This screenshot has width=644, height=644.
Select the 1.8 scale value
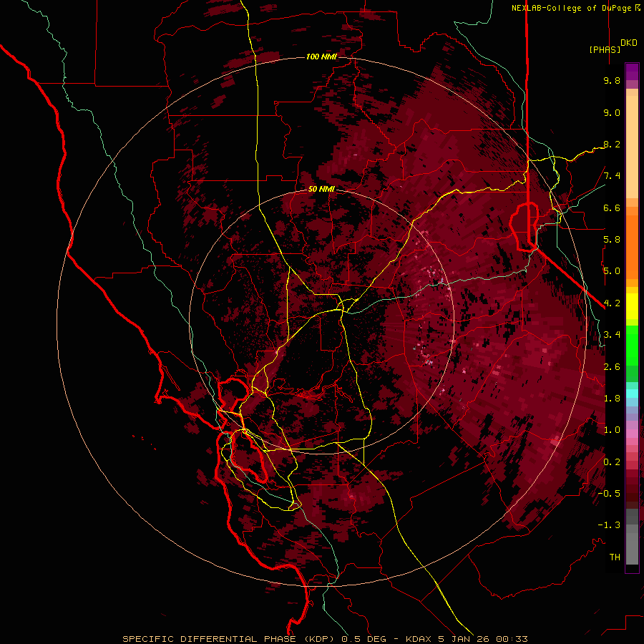pos(612,399)
